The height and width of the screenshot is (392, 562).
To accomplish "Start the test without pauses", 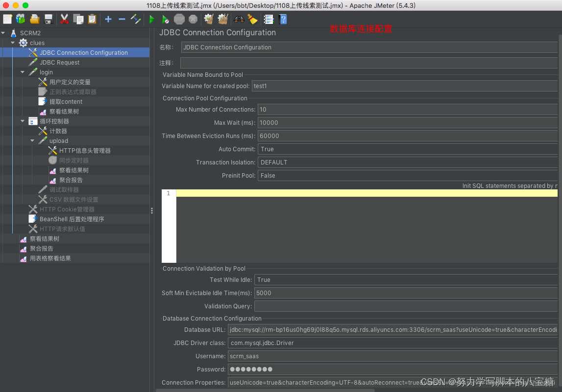I will pyautogui.click(x=165, y=20).
